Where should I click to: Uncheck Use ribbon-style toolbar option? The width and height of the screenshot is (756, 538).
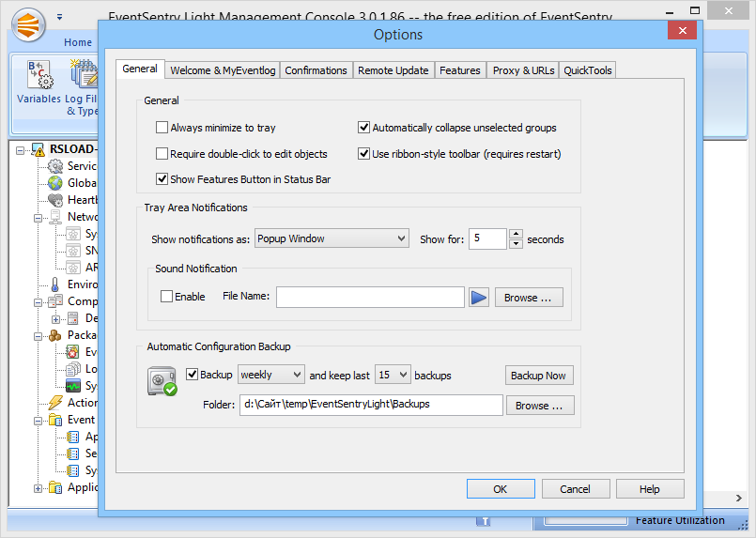pyautogui.click(x=363, y=154)
